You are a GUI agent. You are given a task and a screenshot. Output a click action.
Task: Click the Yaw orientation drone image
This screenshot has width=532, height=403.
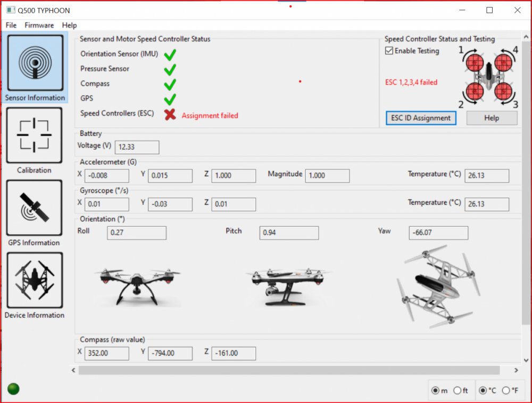click(x=440, y=287)
